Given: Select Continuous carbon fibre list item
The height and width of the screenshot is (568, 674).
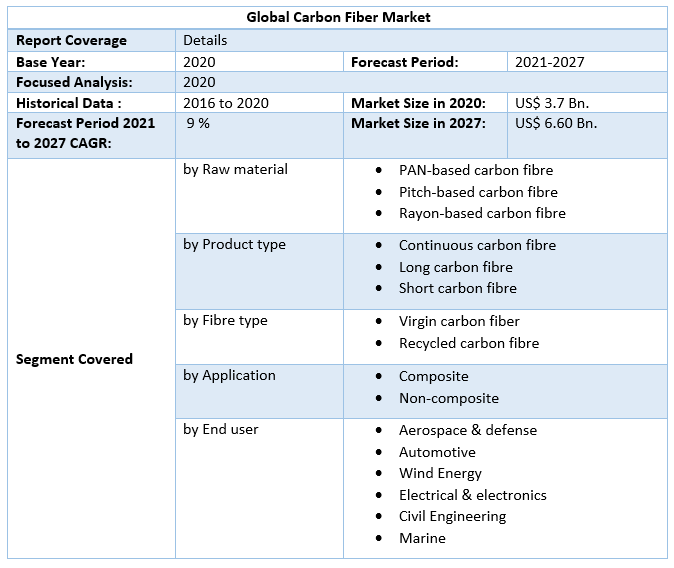Looking at the screenshot, I should click(x=477, y=245).
